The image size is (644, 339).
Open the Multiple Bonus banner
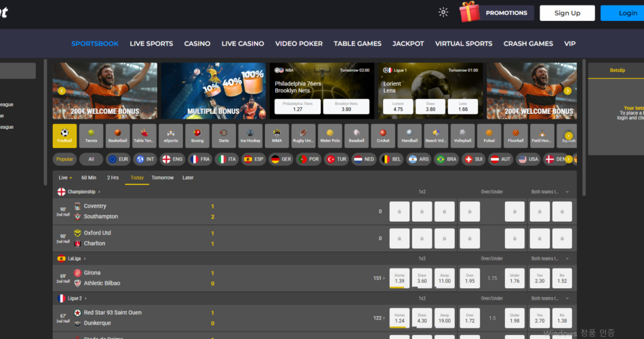point(212,91)
